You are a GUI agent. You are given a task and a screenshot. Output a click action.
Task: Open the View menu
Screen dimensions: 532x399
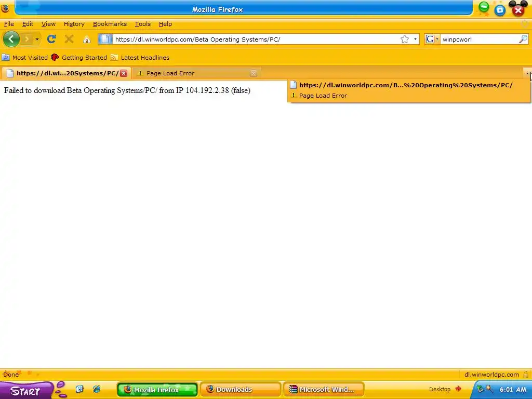tap(48, 24)
